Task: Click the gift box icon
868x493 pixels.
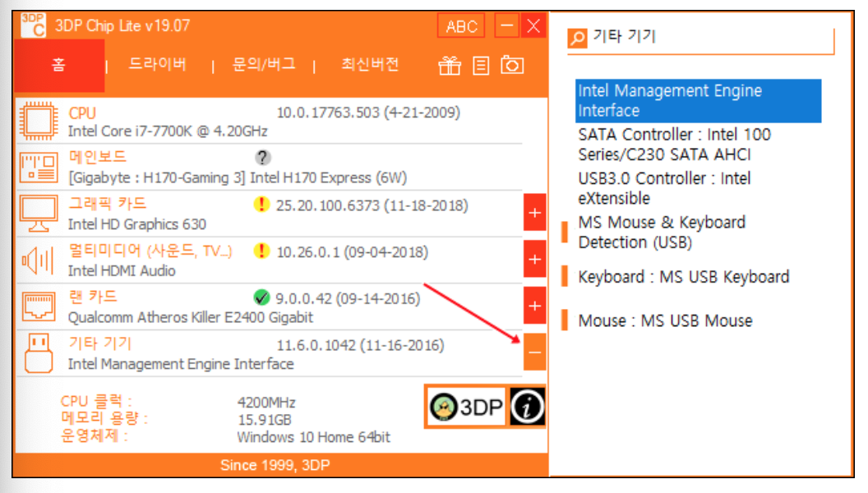Action: [x=450, y=66]
